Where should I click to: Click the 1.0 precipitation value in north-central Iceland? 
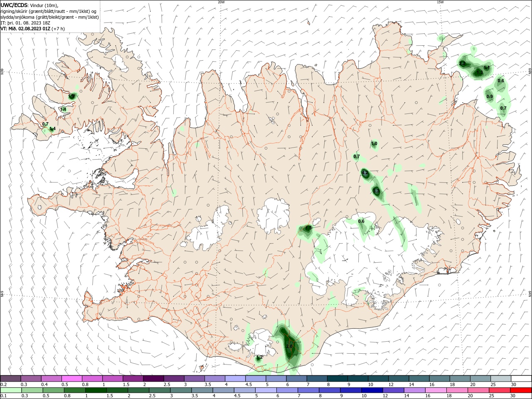coord(374,144)
